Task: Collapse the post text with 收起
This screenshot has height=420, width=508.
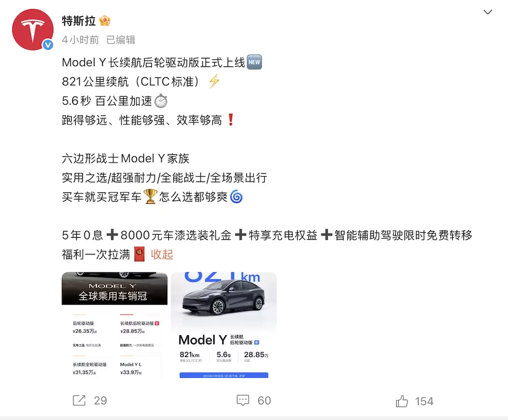Action: pyautogui.click(x=162, y=254)
